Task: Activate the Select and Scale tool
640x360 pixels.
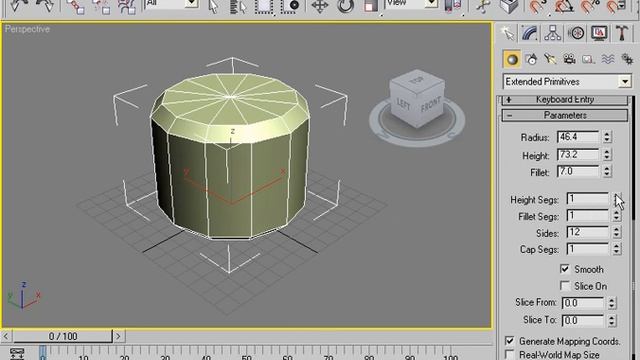Action: [371, 7]
